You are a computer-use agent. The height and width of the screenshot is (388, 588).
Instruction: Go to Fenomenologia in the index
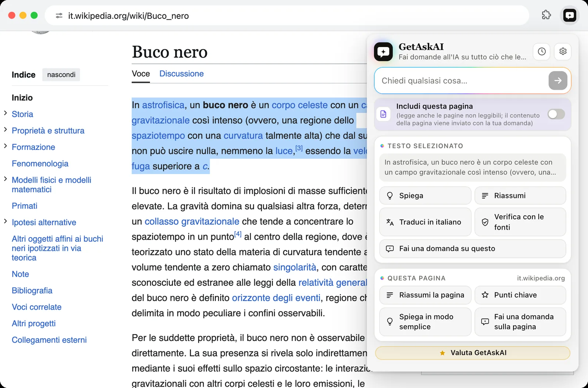pos(40,164)
